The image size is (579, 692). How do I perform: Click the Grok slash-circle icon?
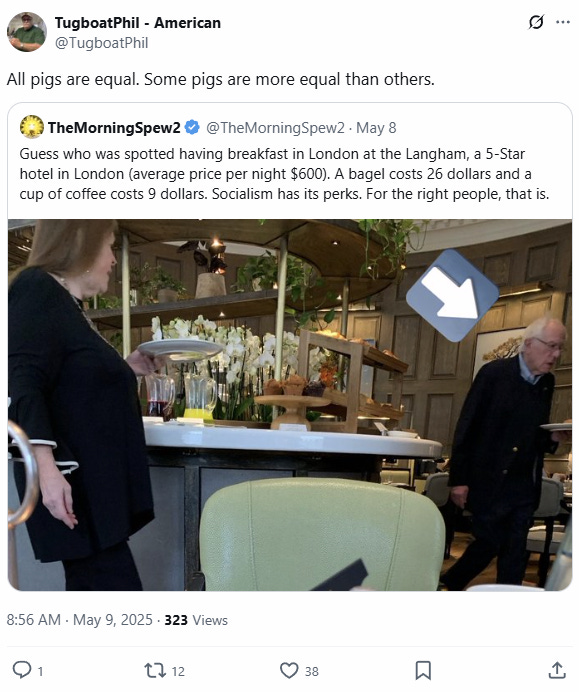[x=536, y=22]
